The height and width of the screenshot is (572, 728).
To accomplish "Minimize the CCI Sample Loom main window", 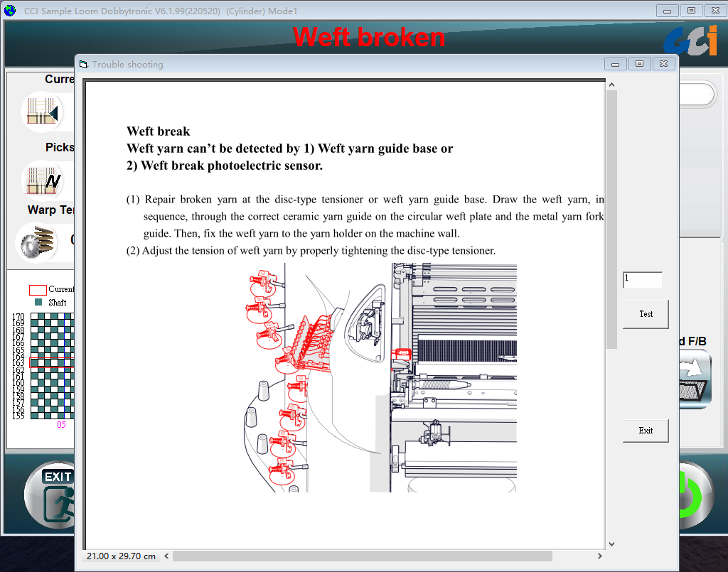I will tap(667, 11).
